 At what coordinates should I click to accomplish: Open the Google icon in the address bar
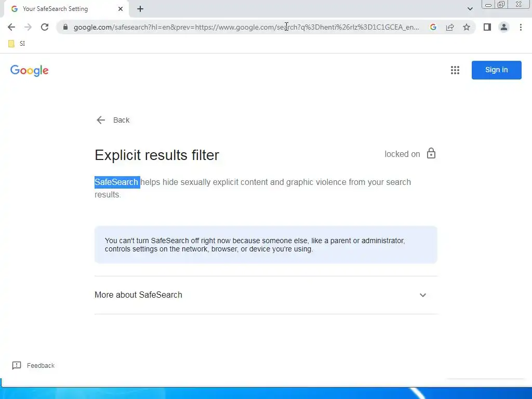tap(433, 27)
